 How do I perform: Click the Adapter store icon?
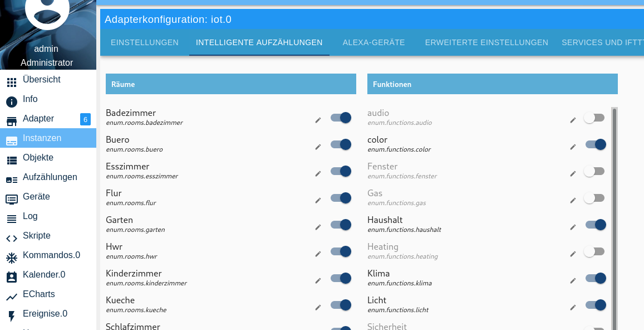[12, 122]
